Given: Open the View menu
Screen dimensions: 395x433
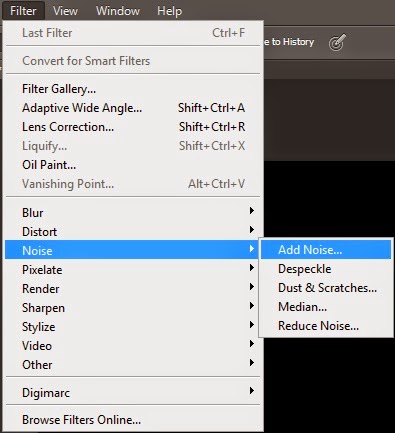Looking at the screenshot, I should (65, 11).
